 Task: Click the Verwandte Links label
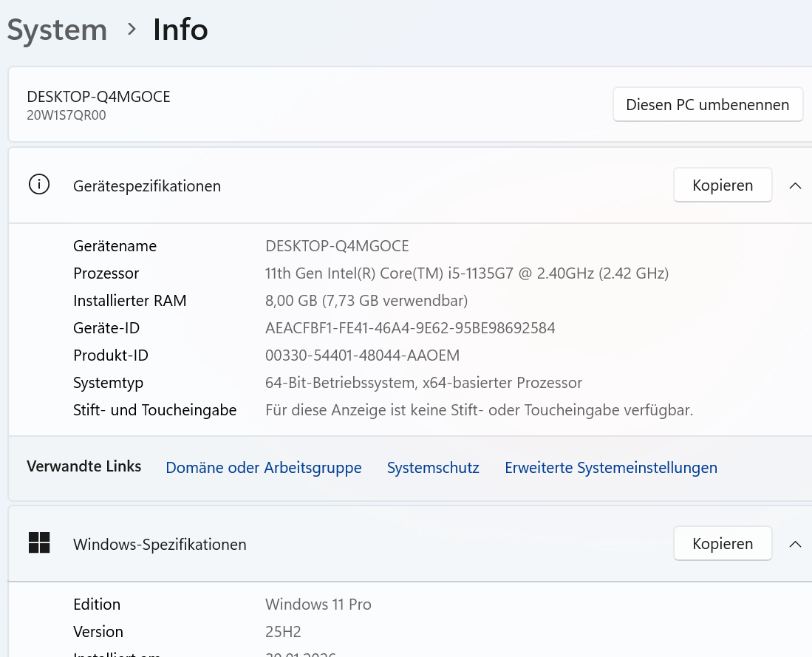(84, 466)
